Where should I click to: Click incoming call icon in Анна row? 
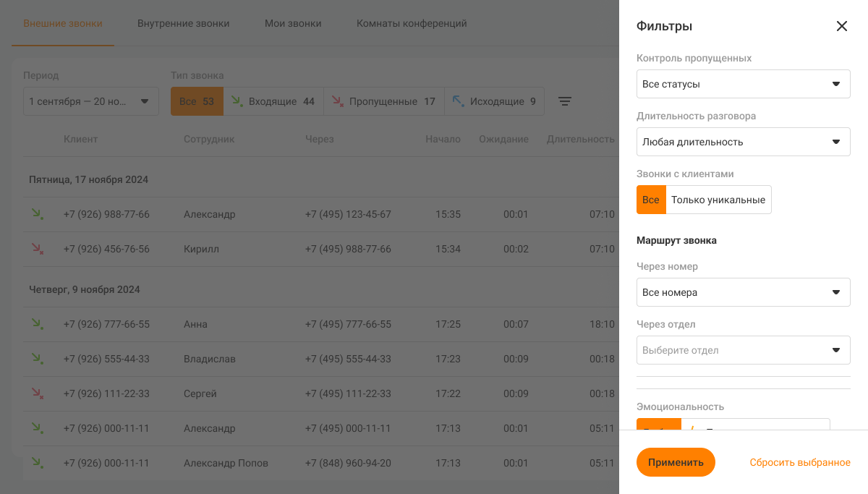(x=36, y=324)
